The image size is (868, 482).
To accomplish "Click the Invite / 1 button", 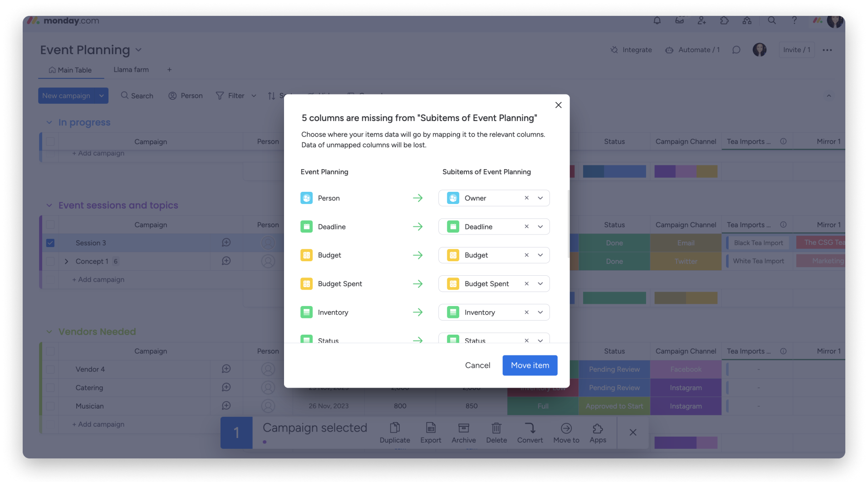I will 797,50.
